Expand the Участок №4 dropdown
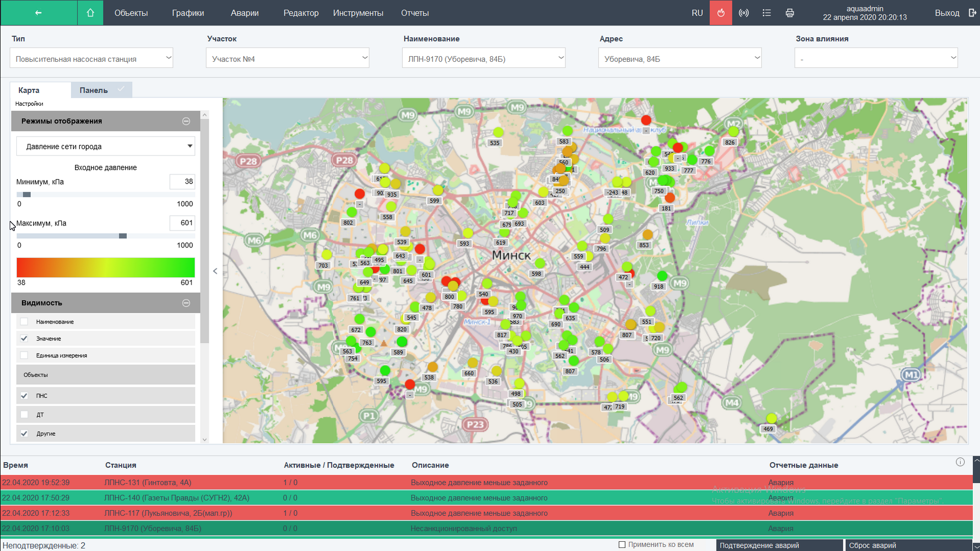 pos(287,58)
